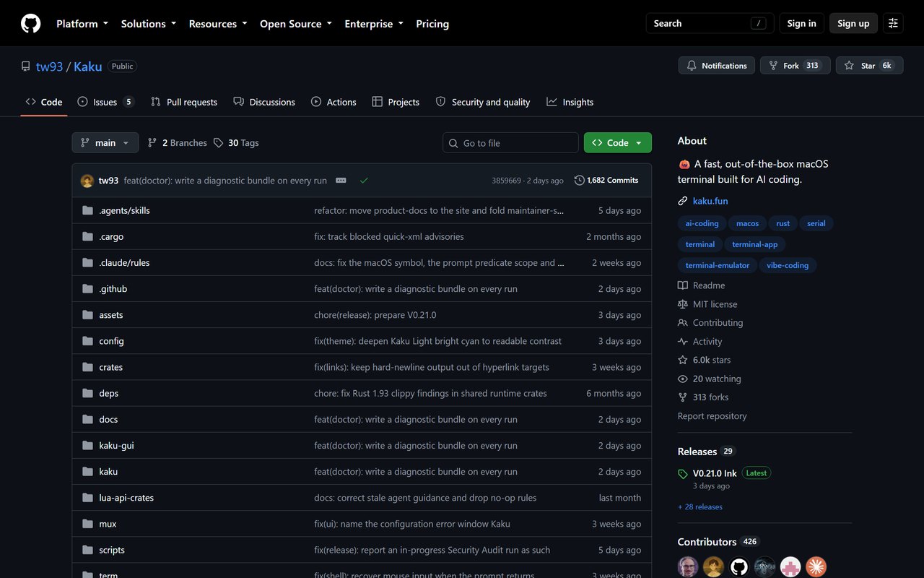Viewport: 924px width, 578px height.
Task: Expand the Enterprise menu
Action: (x=374, y=23)
